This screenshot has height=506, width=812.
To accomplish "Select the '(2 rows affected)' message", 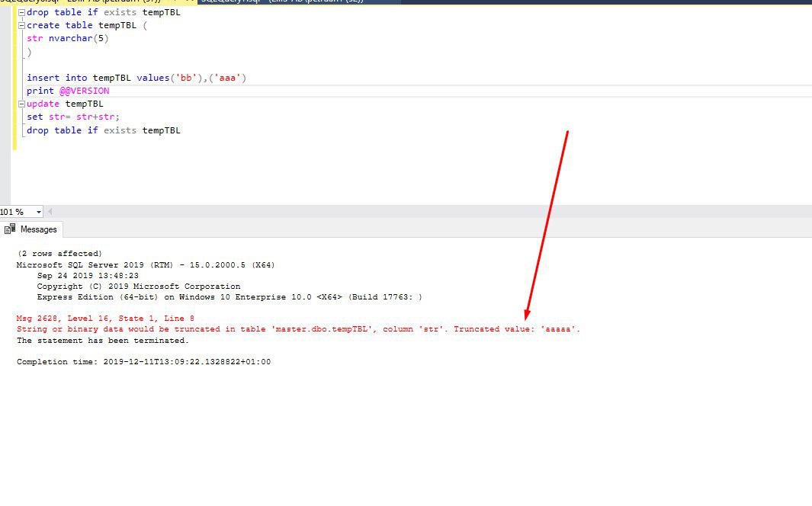I will [x=59, y=254].
